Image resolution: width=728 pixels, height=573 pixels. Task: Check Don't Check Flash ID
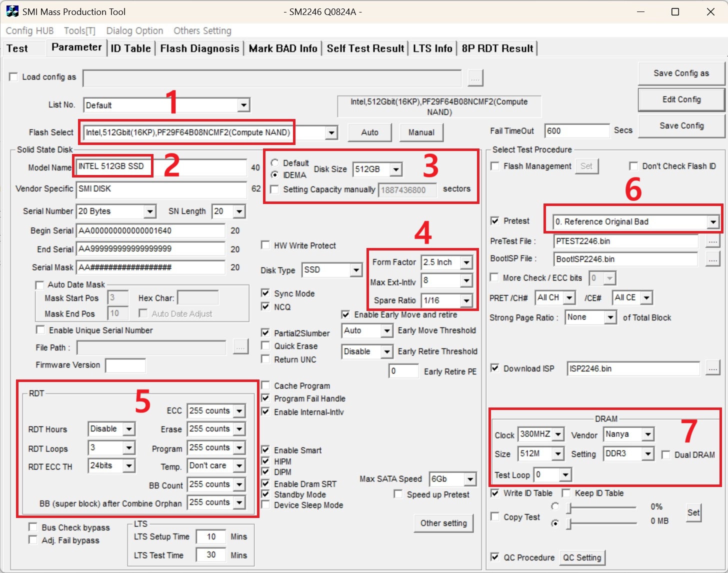coord(633,166)
